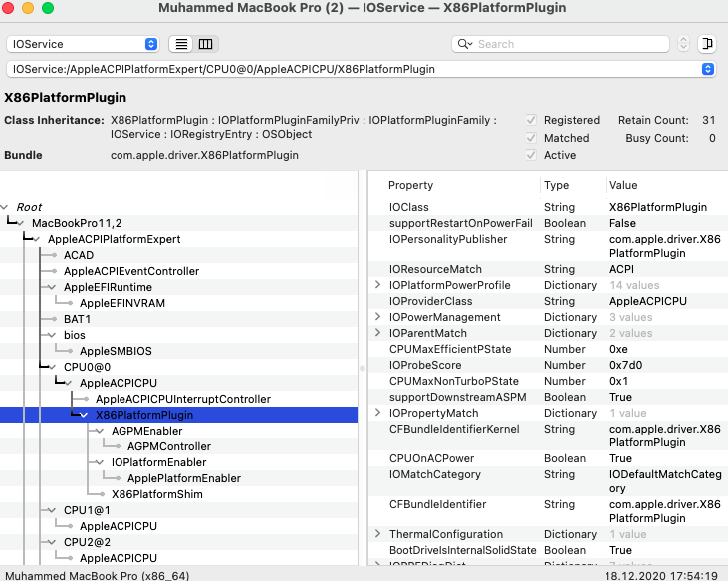The width and height of the screenshot is (728, 581).
Task: Switch to list view mode
Action: (181, 44)
